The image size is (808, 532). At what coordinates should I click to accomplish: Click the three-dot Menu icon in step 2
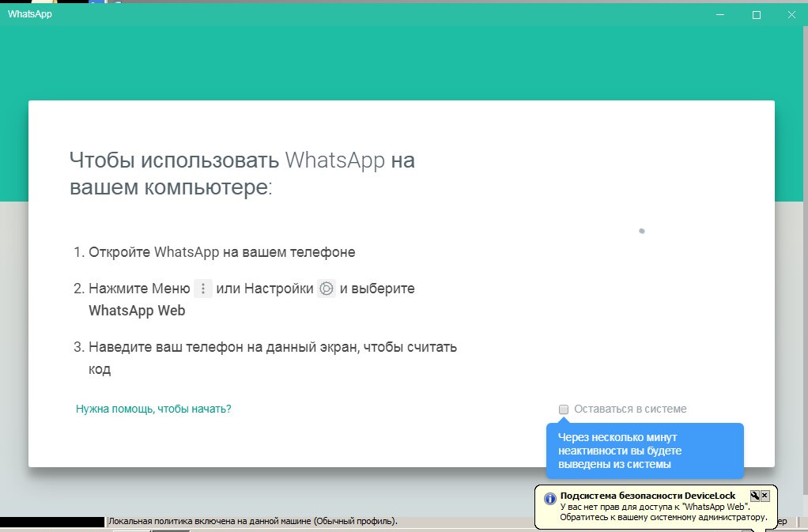click(x=203, y=289)
